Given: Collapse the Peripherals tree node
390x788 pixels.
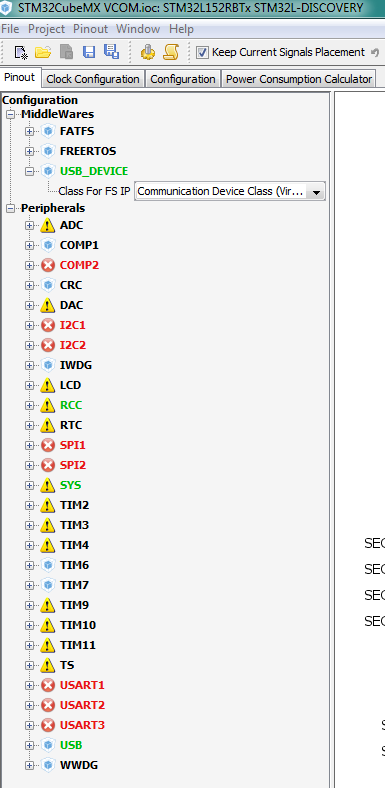Looking at the screenshot, I should click(11, 208).
